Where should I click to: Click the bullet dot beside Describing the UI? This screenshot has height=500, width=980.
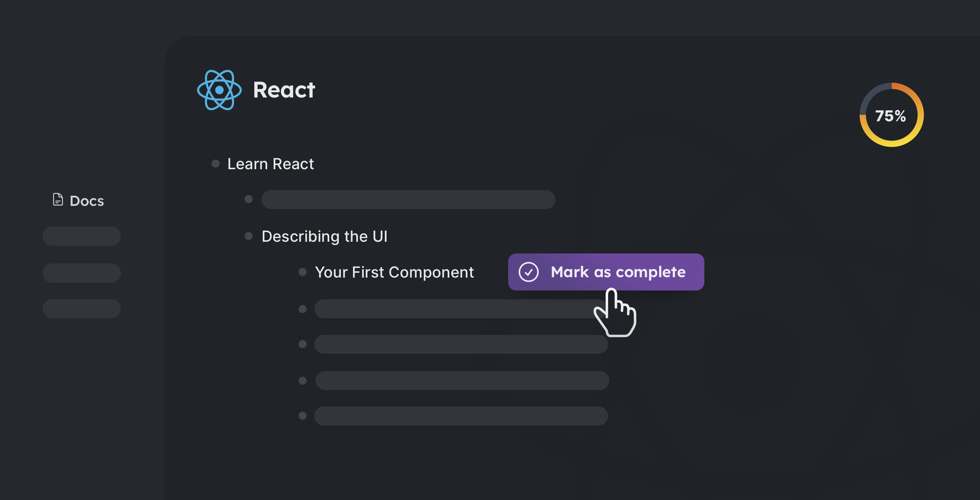[249, 236]
